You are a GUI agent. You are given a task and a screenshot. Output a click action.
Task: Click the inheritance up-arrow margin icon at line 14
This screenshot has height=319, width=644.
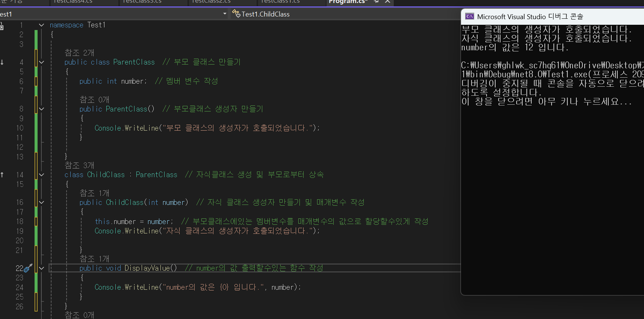(2, 175)
